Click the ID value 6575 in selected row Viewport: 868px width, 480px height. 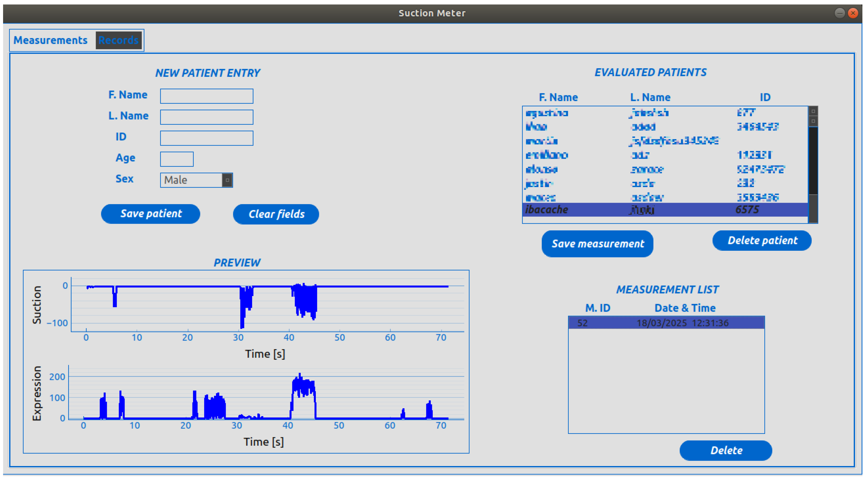747,209
